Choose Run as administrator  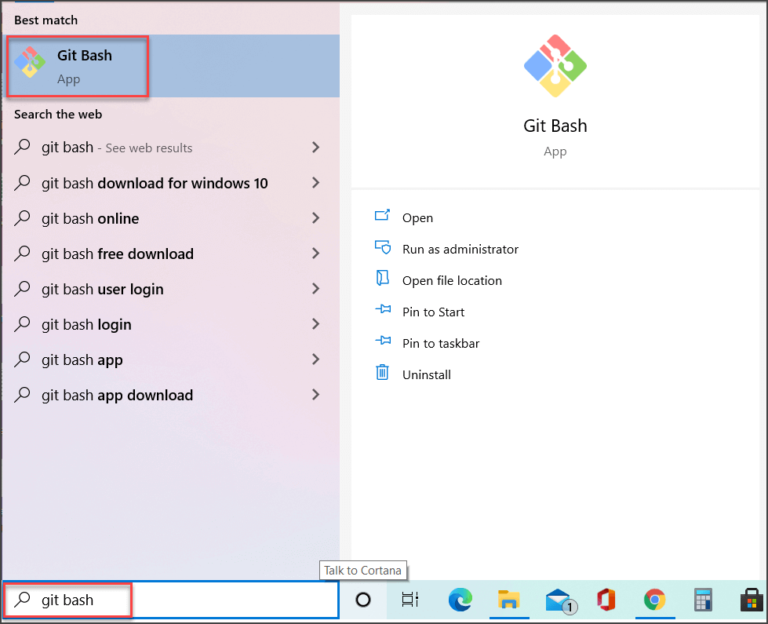pos(460,249)
